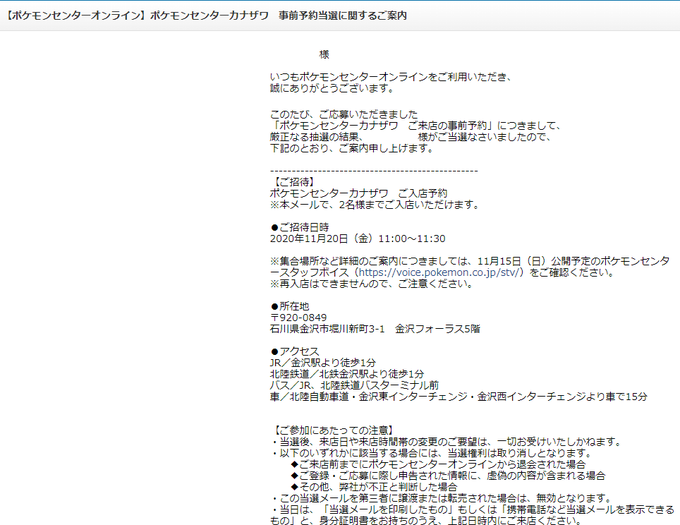The width and height of the screenshot is (680, 525).
Task: Click the bullet ◆ご来店前までにポケモンセンターオンラインから退会された場合
Action: 438,464
